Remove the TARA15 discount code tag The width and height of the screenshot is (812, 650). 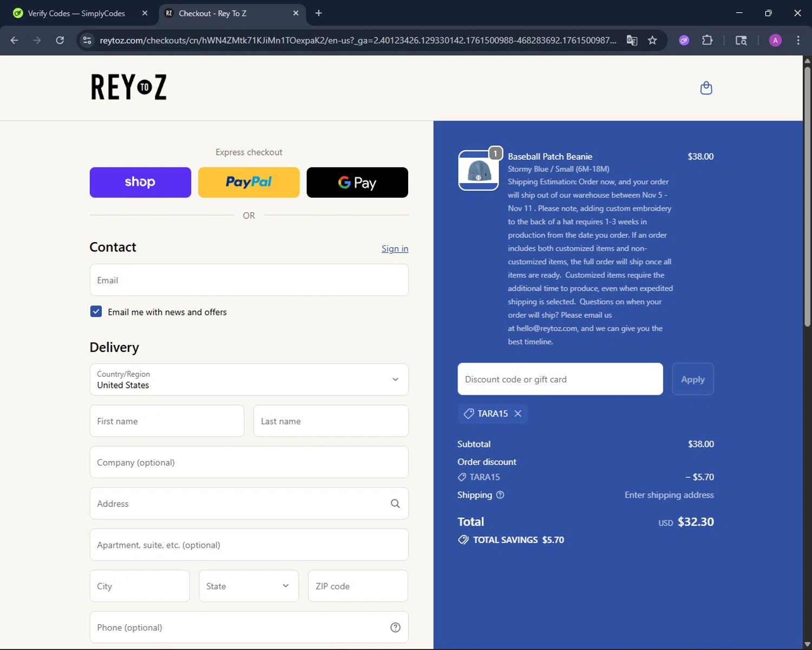tap(518, 413)
